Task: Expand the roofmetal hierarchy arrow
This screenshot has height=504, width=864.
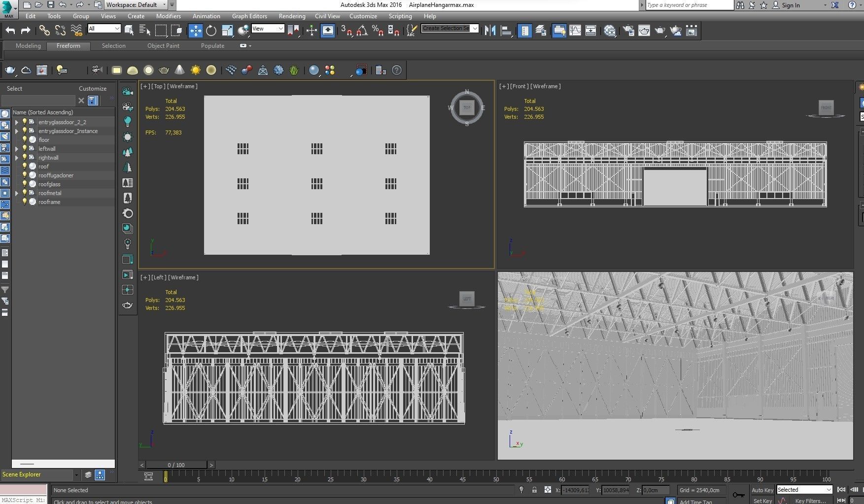Action: coord(17,193)
